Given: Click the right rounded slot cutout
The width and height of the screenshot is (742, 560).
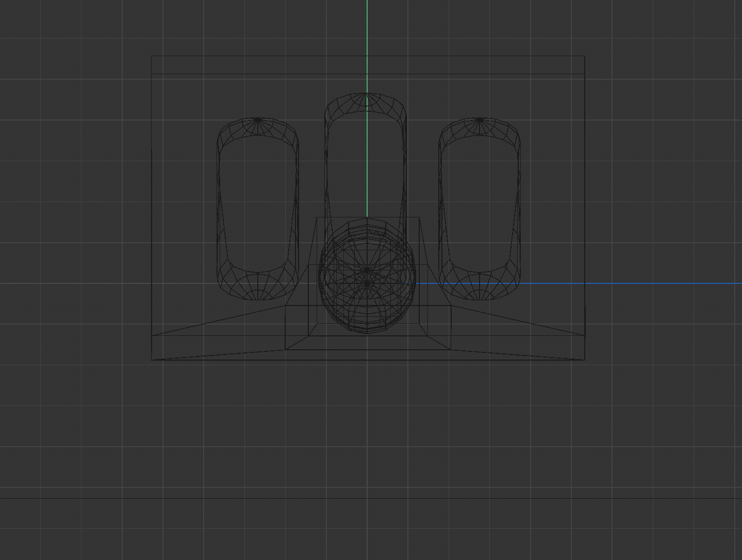Looking at the screenshot, I should [479, 206].
